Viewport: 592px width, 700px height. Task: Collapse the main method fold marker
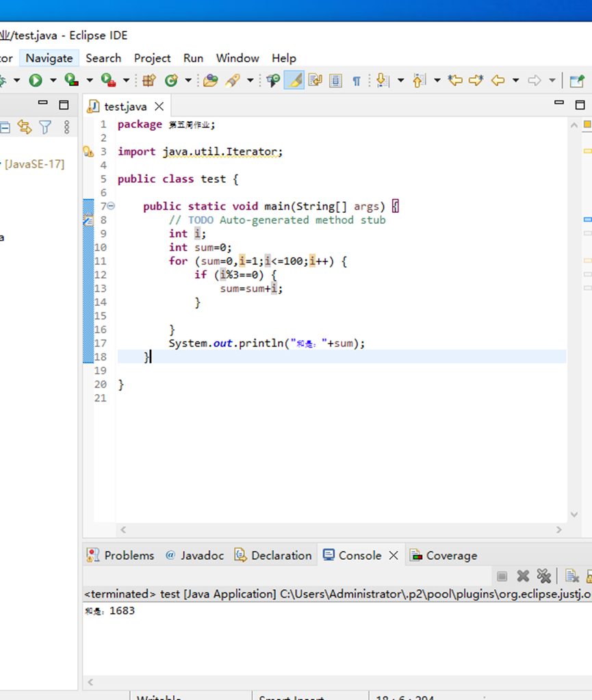[x=111, y=206]
